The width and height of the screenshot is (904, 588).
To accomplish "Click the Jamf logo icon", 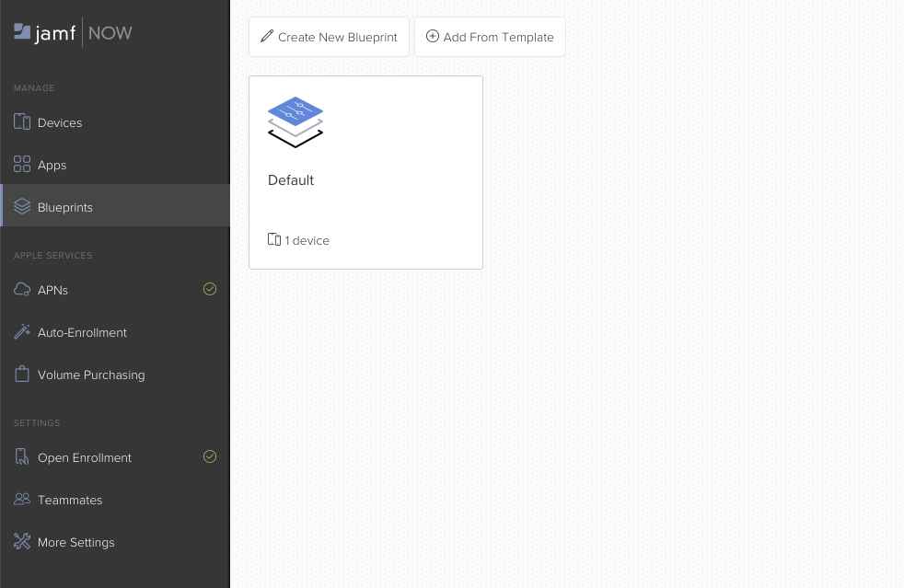I will (x=23, y=32).
